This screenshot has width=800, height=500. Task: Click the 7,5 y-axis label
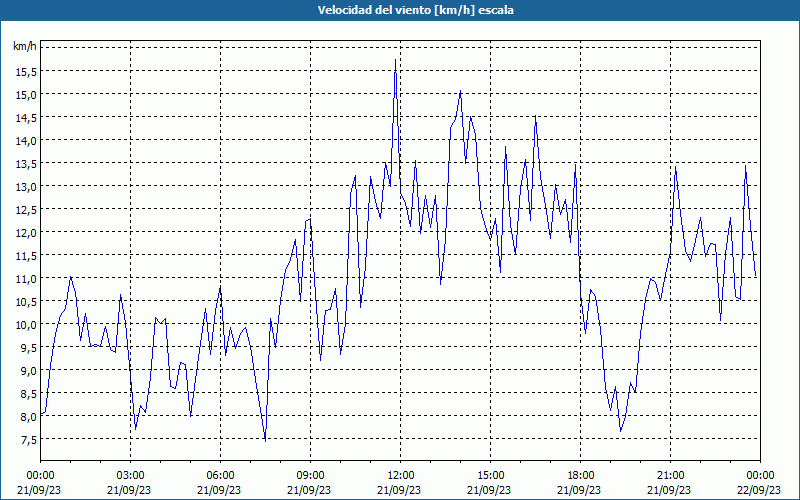coord(28,440)
